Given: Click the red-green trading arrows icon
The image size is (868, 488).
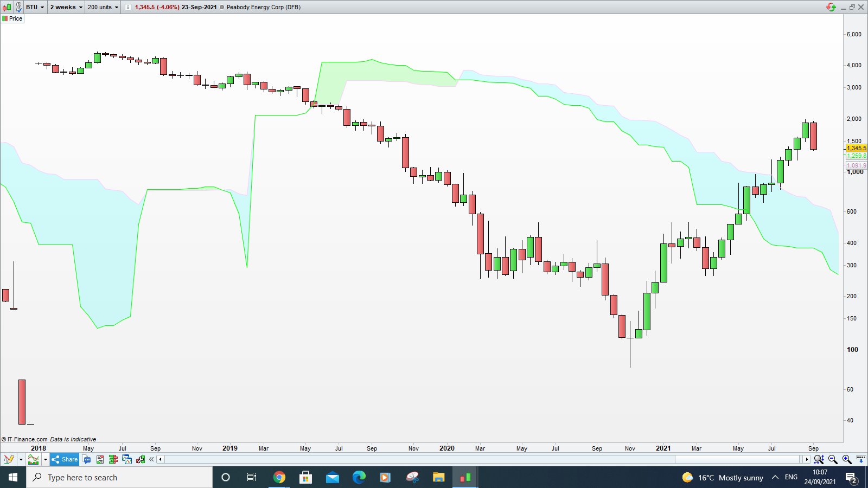Looking at the screenshot, I should (831, 7).
